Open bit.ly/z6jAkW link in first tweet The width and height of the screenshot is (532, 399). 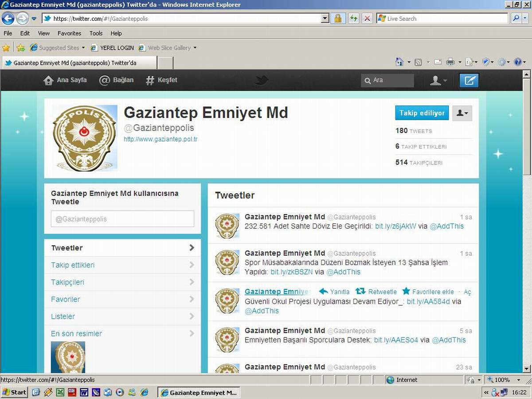395,226
